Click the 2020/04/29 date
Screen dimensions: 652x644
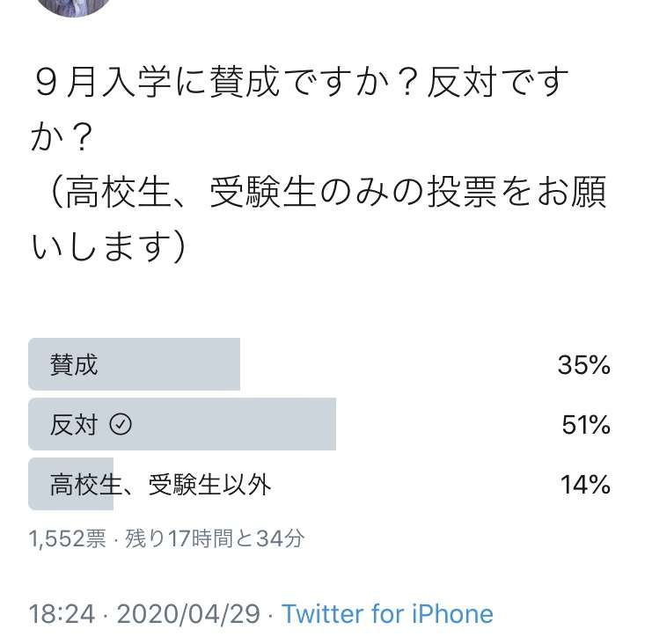point(188,614)
